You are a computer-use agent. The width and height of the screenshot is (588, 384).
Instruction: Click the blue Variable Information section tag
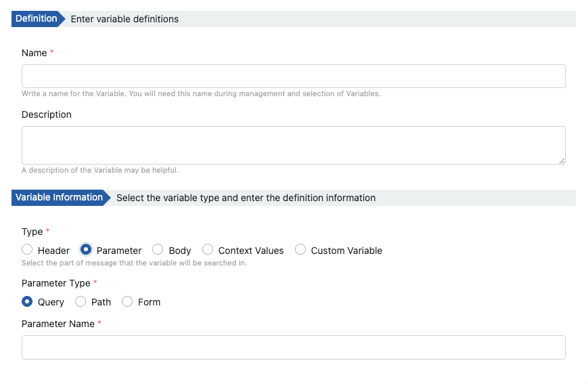point(59,198)
